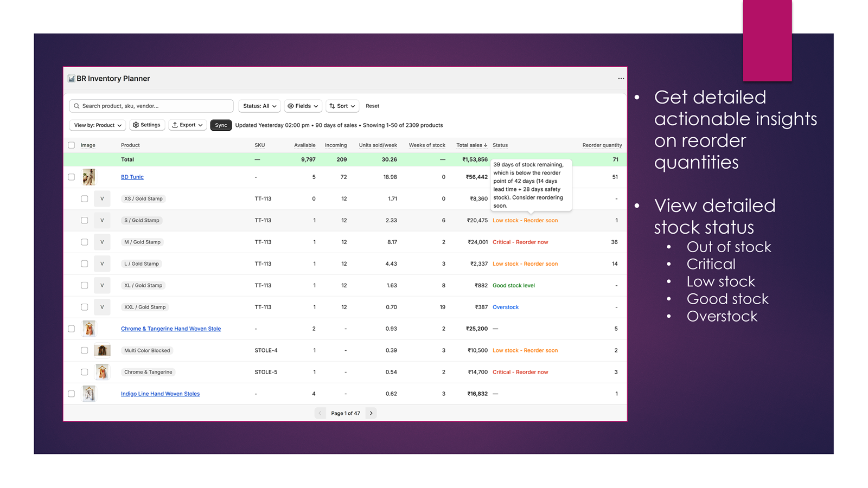Viewport: 868px width, 488px height.
Task: Click the Multi Color Blocked variant tag
Action: click(147, 350)
